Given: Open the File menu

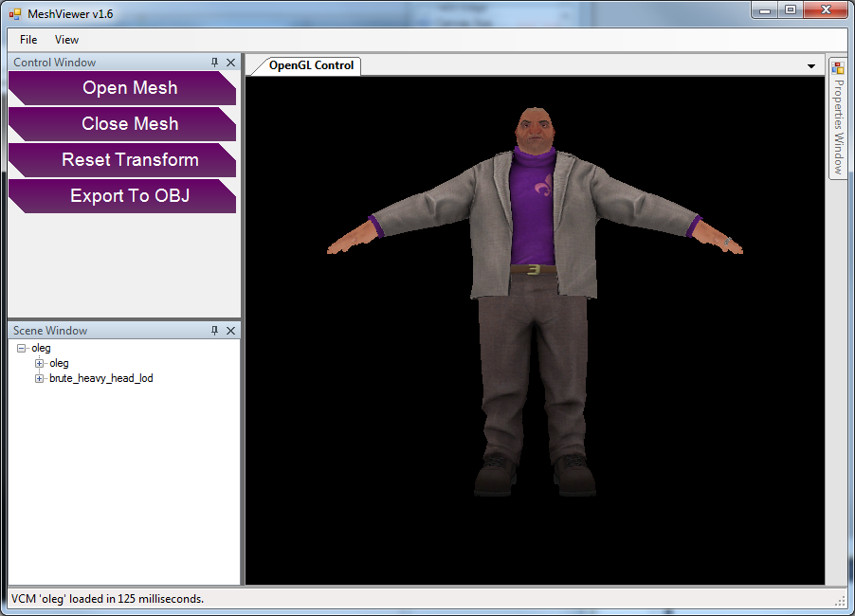Looking at the screenshot, I should click(x=28, y=40).
